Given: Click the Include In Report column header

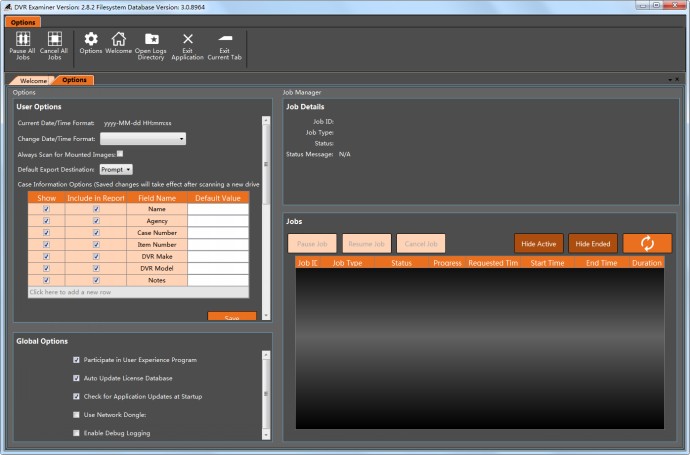Looking at the screenshot, I should [95, 198].
